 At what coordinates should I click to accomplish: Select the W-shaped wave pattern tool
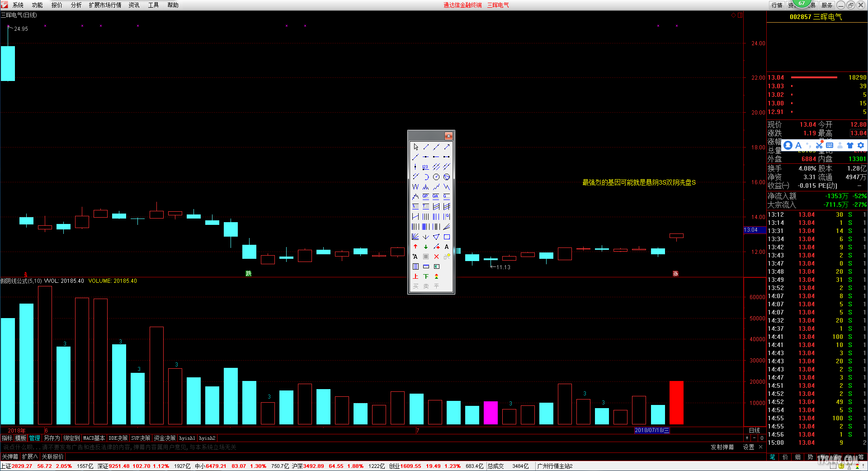tap(415, 187)
